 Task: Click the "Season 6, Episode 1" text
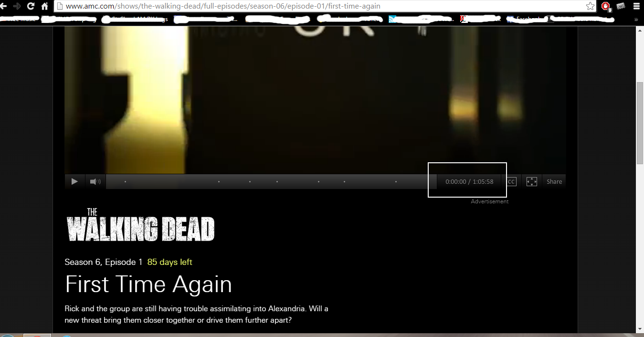point(104,262)
